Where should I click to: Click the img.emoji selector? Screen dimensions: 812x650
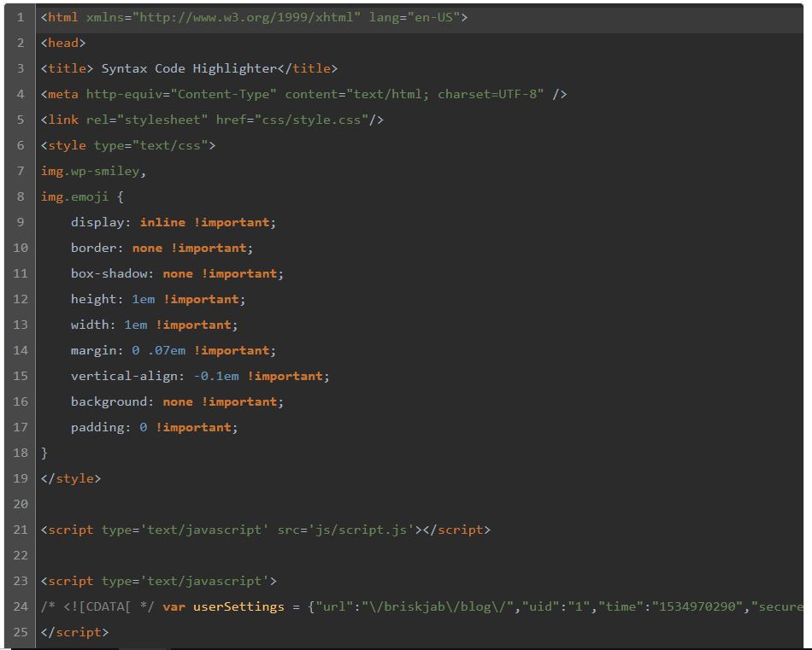click(x=75, y=196)
